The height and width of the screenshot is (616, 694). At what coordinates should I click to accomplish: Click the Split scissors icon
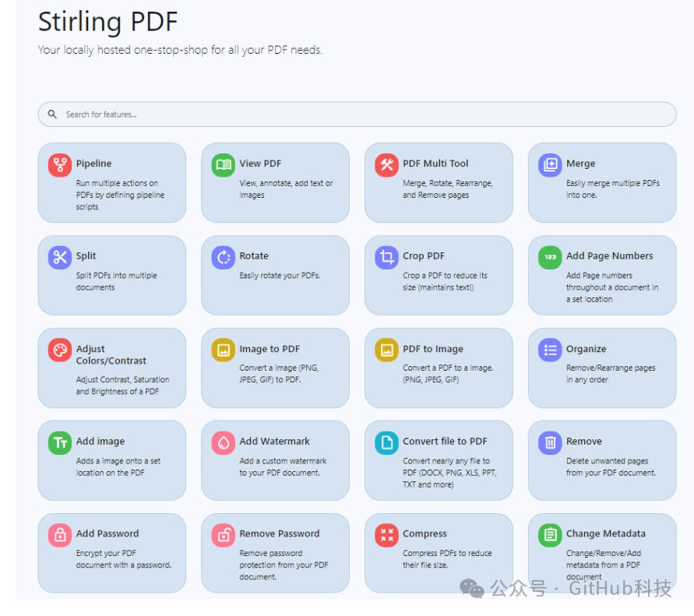coord(60,257)
